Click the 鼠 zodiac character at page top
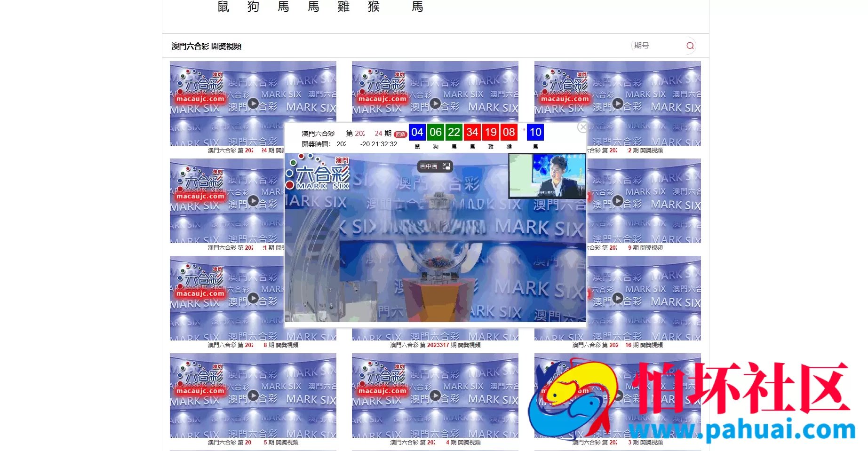Viewport: 868px width, 451px height. (x=223, y=7)
